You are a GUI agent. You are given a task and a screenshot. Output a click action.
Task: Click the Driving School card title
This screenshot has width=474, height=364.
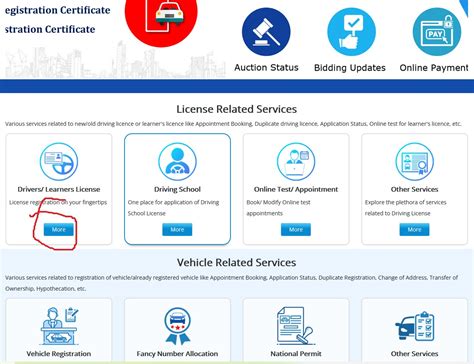177,189
